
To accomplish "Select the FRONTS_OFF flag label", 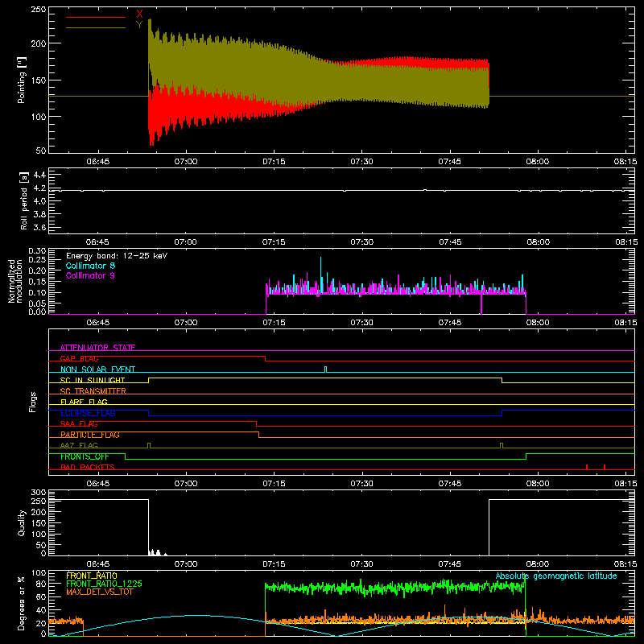I will (85, 456).
